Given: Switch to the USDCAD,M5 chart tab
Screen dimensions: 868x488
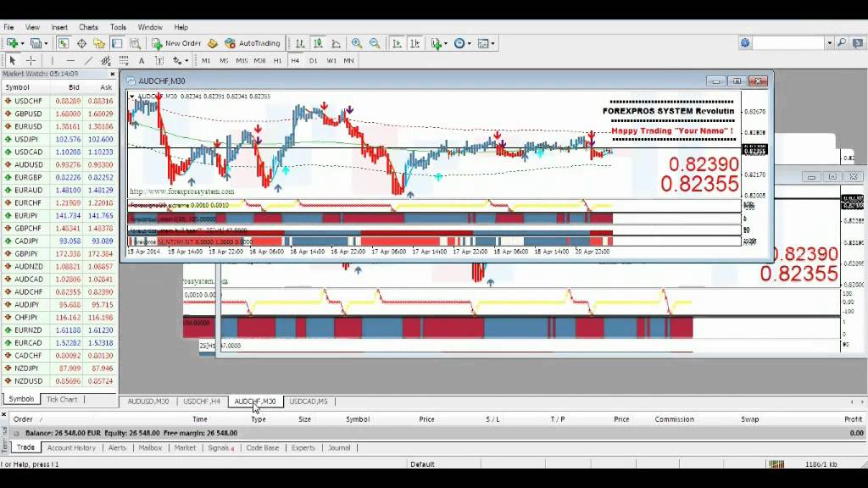Looking at the screenshot, I should pos(309,402).
